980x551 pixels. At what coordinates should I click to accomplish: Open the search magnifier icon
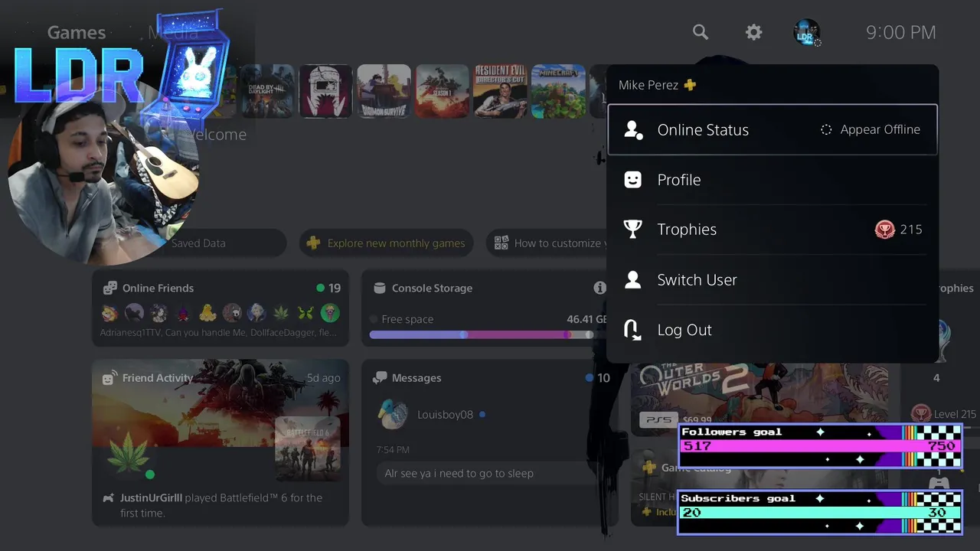701,32
